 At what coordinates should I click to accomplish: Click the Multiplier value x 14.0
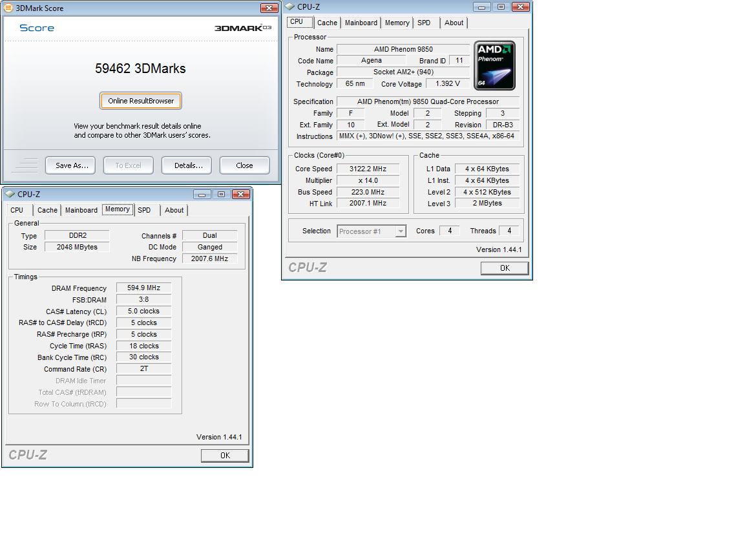coord(368,180)
